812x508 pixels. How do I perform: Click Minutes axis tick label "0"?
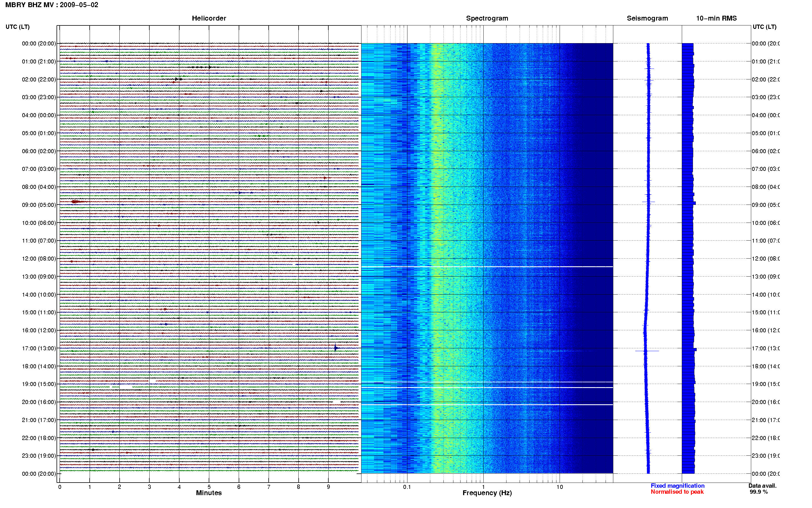coord(60,487)
